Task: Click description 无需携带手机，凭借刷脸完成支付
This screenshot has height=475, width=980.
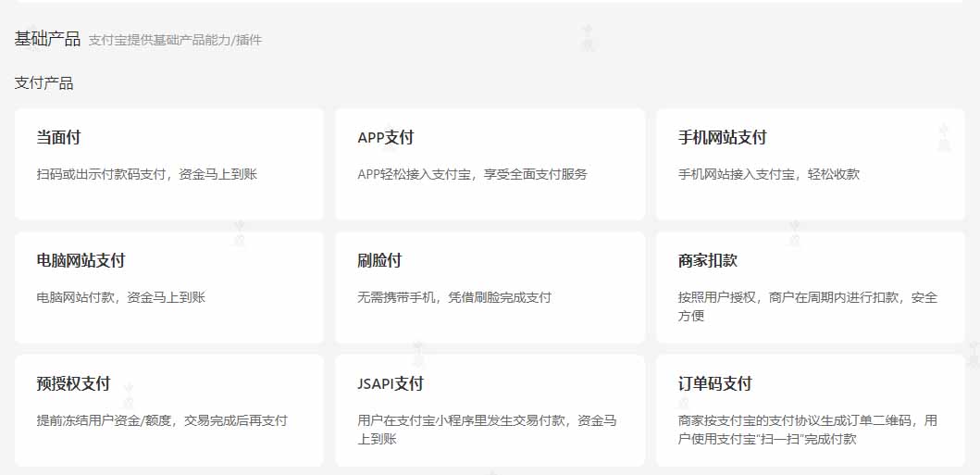Action: click(453, 297)
